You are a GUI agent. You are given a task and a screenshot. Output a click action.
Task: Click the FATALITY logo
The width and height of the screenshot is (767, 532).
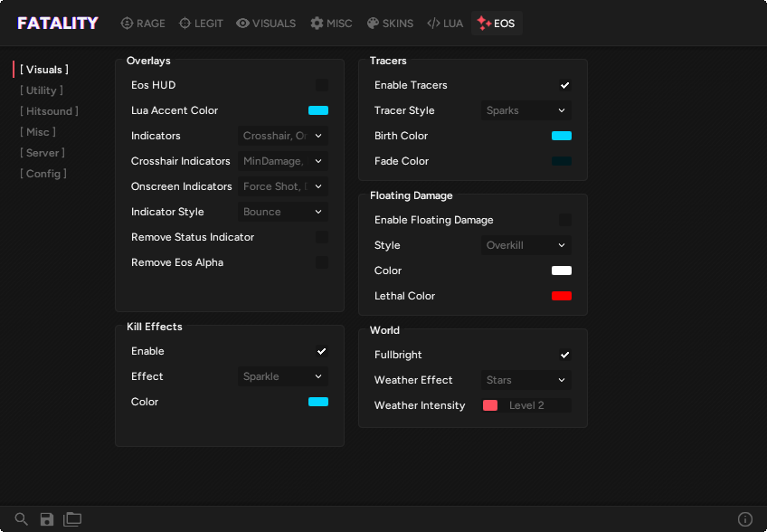pos(58,23)
